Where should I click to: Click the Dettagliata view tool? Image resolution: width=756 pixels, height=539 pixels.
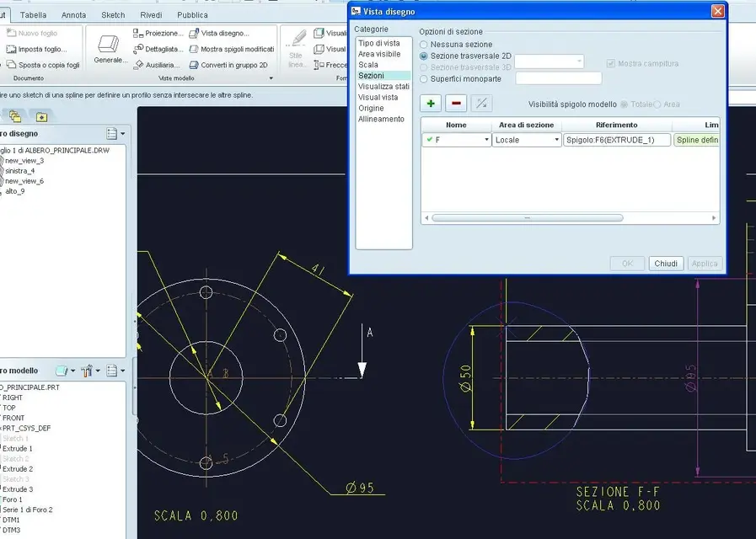[x=158, y=49]
